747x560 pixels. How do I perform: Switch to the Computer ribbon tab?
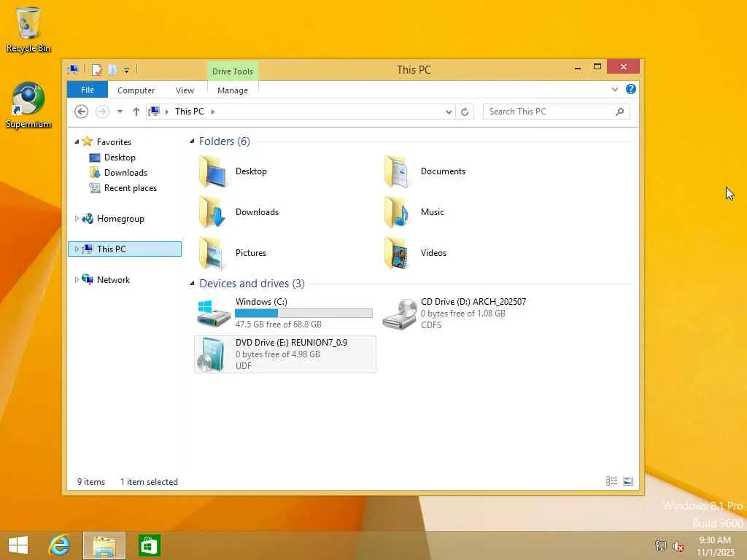pos(136,90)
